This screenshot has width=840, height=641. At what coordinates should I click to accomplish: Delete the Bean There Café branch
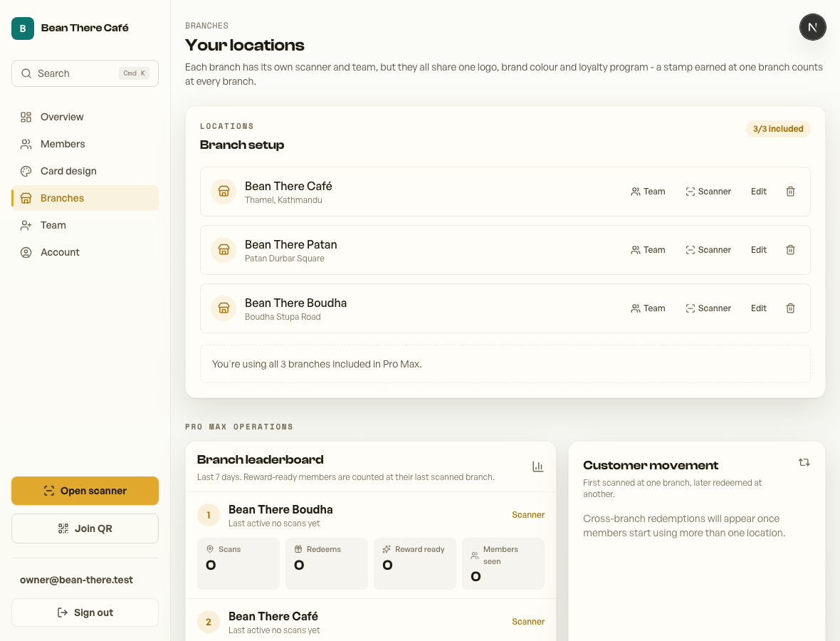(x=790, y=192)
